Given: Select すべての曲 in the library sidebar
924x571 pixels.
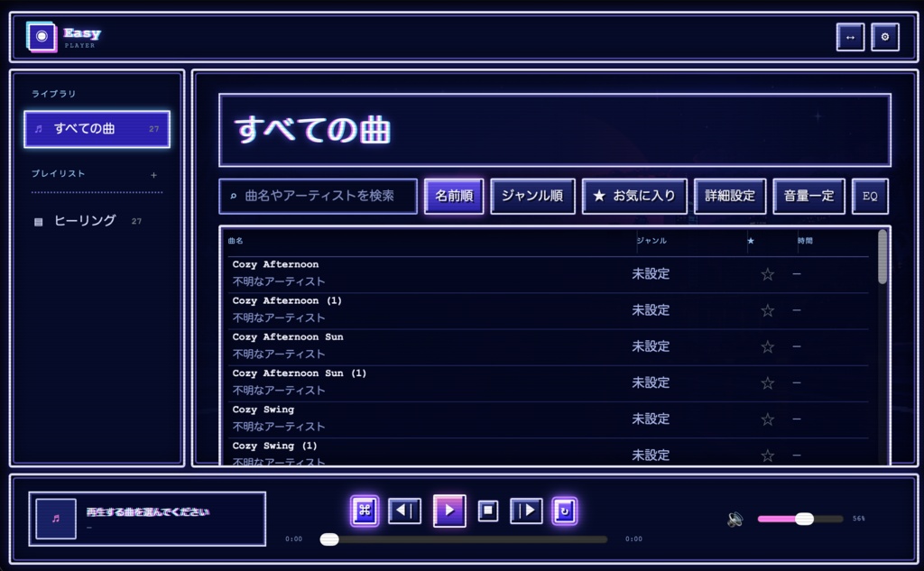Looking at the screenshot, I should click(x=97, y=129).
